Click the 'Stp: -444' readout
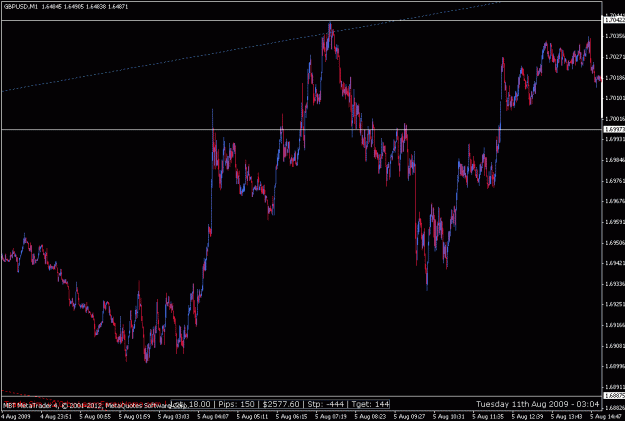625x421 pixels. point(326,404)
